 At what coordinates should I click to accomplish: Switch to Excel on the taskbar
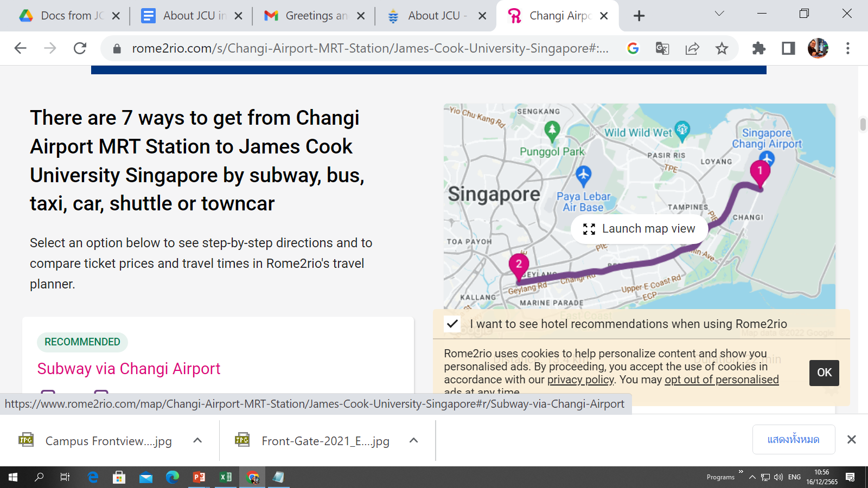click(226, 477)
